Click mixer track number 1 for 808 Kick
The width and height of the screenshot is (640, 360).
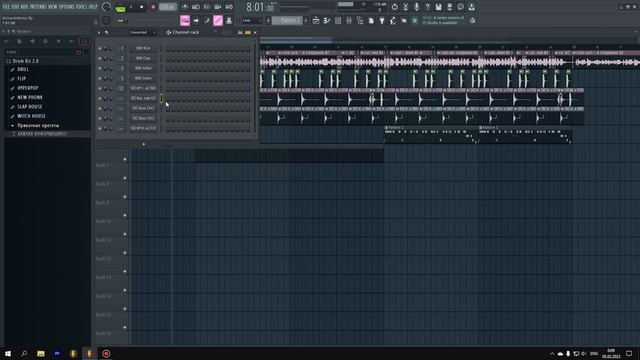121,48
